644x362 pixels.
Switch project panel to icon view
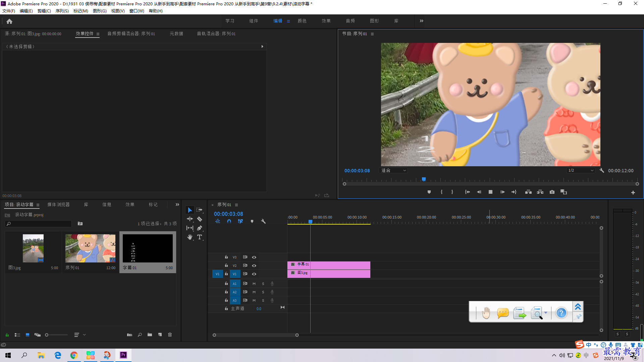(28, 335)
